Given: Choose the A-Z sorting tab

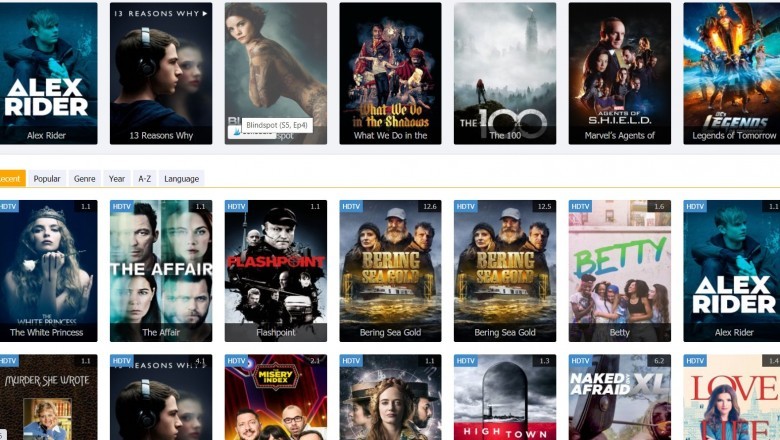Looking at the screenshot, I should pyautogui.click(x=145, y=179).
